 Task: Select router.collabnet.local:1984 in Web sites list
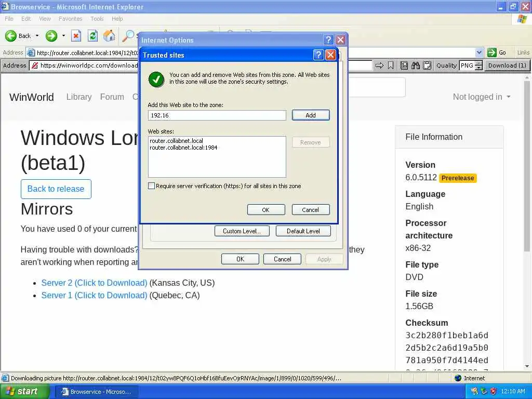coord(183,148)
